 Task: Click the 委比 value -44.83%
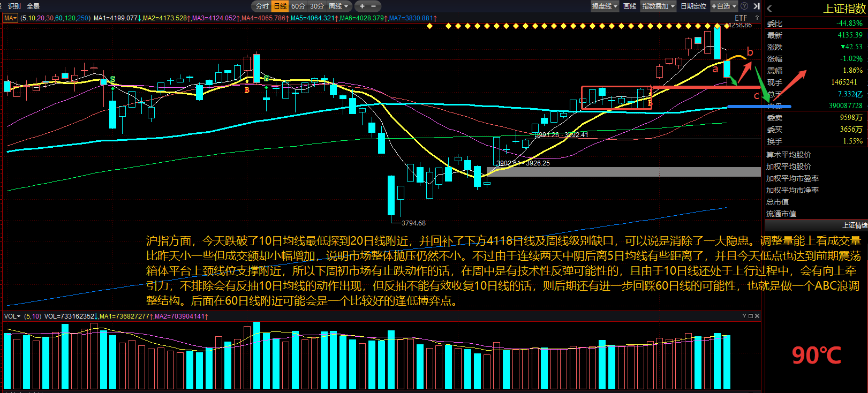(x=849, y=24)
